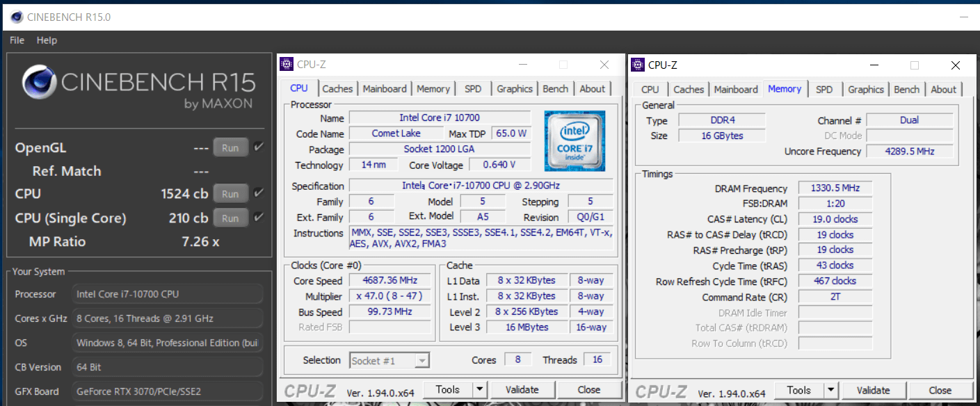980x406 pixels.
Task: Run the CPU benchmark showing 1524 cb
Action: coord(230,193)
